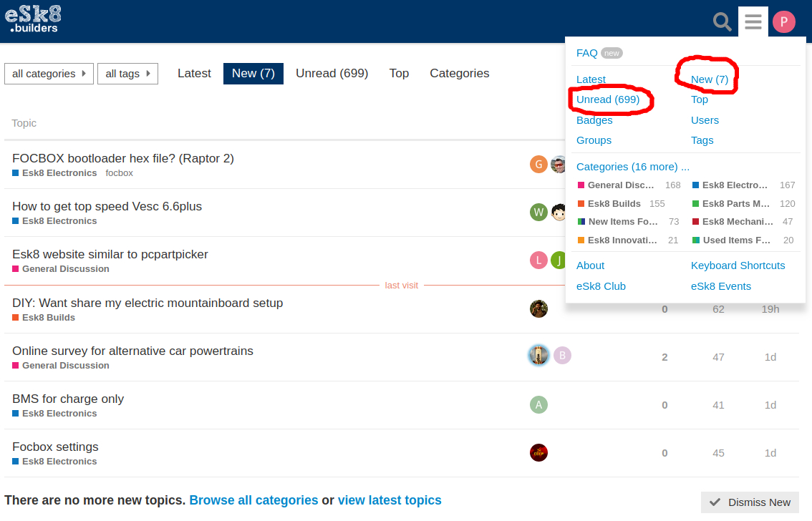The width and height of the screenshot is (812, 521).
Task: Open eSk8 Club menu link
Action: tap(601, 286)
